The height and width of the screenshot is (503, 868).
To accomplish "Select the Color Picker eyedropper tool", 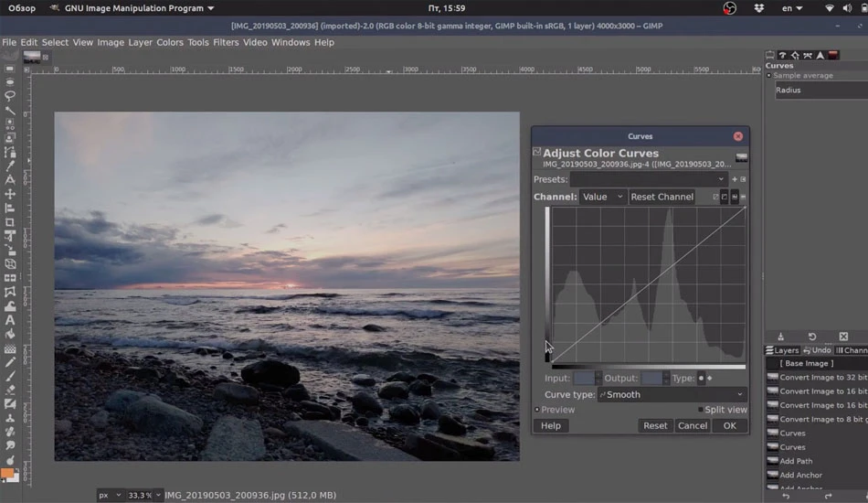I will click(x=10, y=166).
